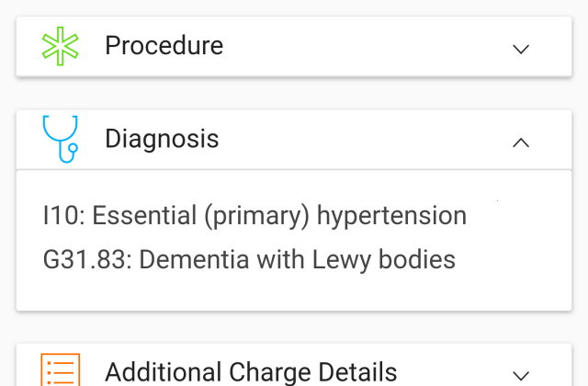Click the green asterisk Procedure icon
Image resolution: width=588 pixels, height=386 pixels.
(61, 46)
